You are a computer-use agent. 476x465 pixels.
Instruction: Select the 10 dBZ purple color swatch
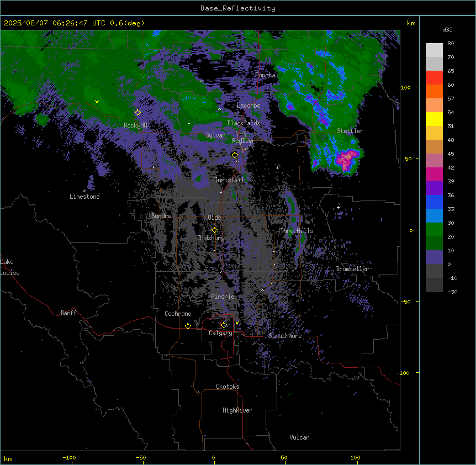(434, 257)
